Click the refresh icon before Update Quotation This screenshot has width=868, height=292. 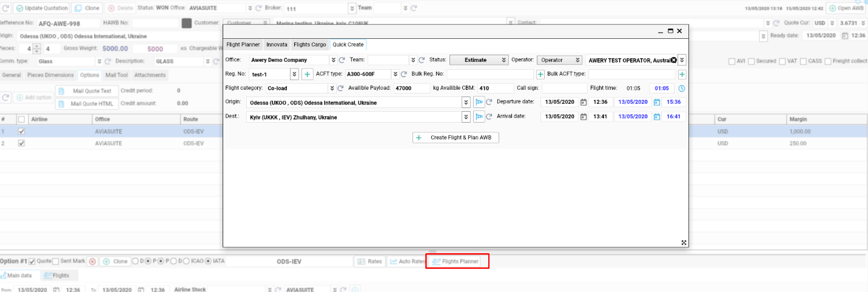(x=6, y=8)
